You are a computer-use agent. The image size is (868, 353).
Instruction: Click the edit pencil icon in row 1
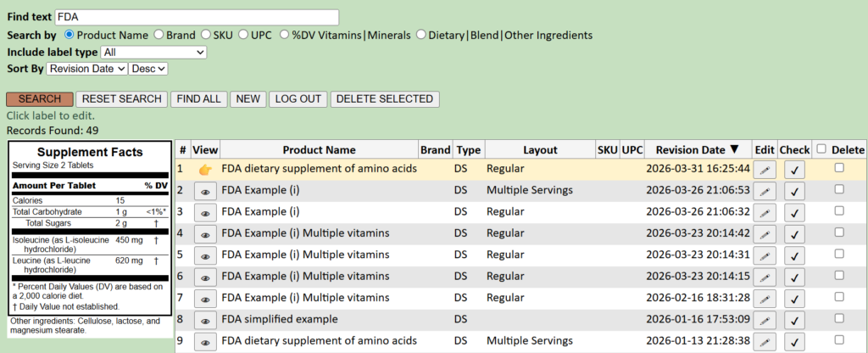[765, 170]
